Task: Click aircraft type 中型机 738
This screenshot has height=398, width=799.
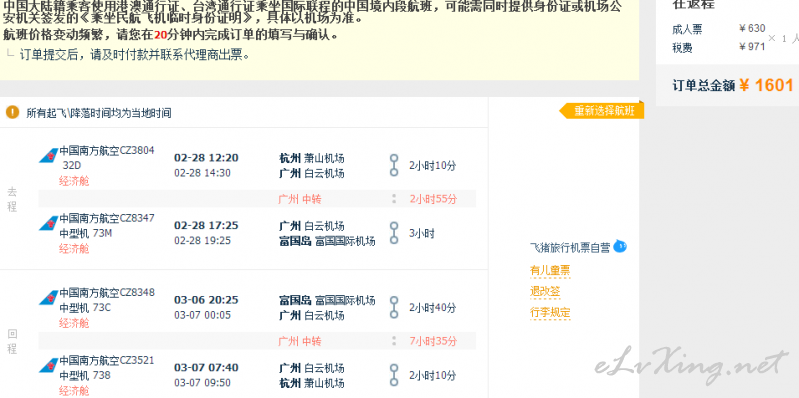Action: tap(85, 376)
